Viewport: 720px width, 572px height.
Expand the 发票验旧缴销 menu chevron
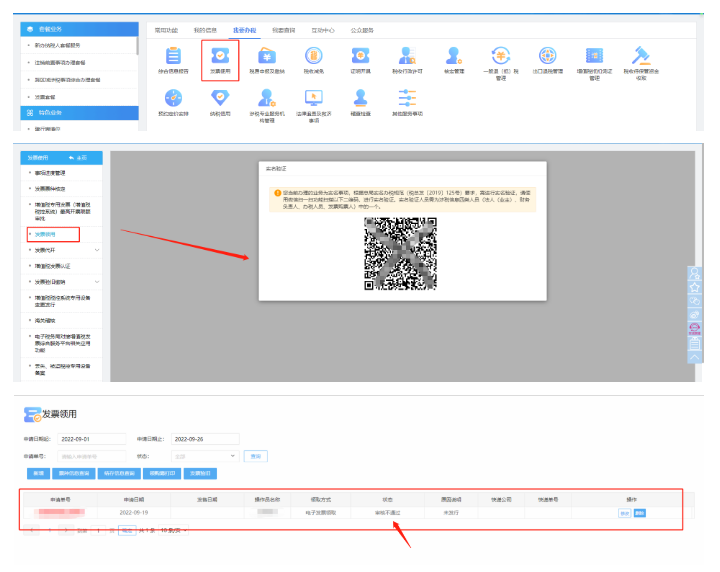coord(97,282)
